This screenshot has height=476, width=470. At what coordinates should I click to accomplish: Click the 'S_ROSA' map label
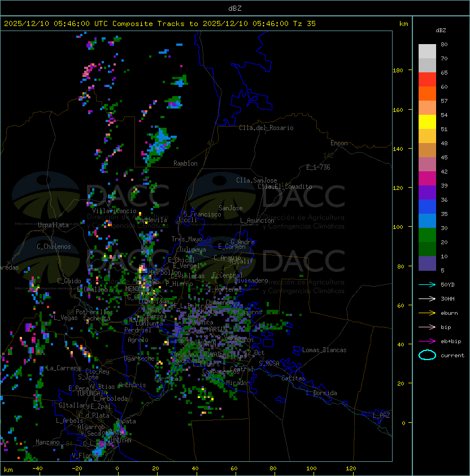coord(269,364)
